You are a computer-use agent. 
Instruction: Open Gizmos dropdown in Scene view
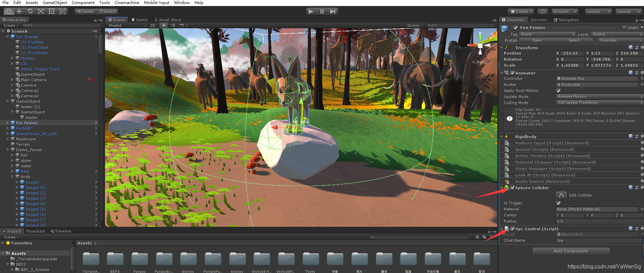(415, 25)
